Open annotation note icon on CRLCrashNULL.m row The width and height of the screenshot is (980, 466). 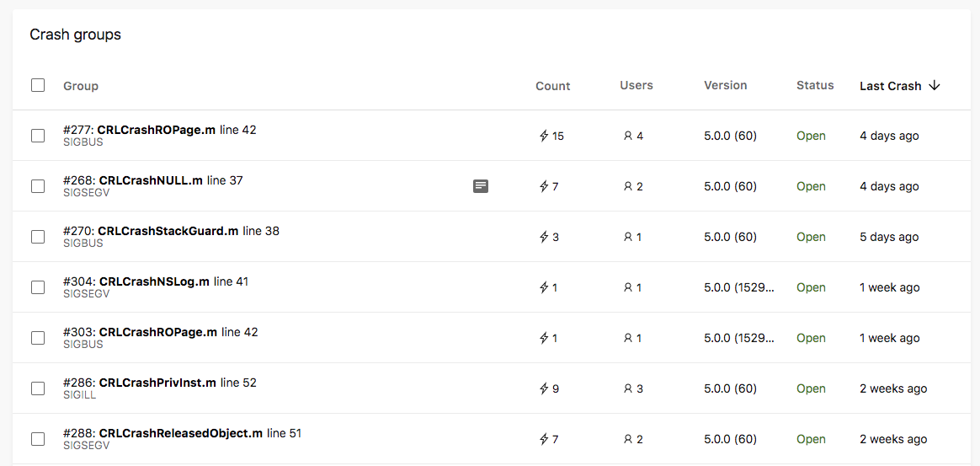click(481, 186)
